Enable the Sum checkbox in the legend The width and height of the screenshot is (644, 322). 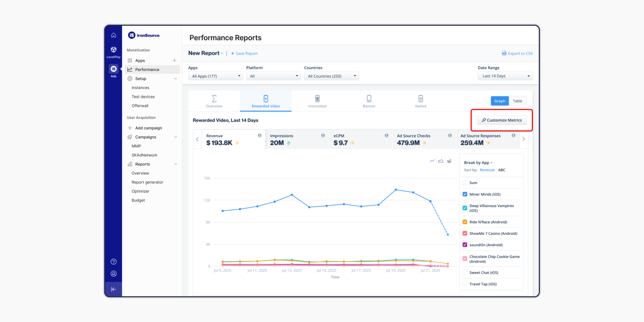tap(465, 182)
